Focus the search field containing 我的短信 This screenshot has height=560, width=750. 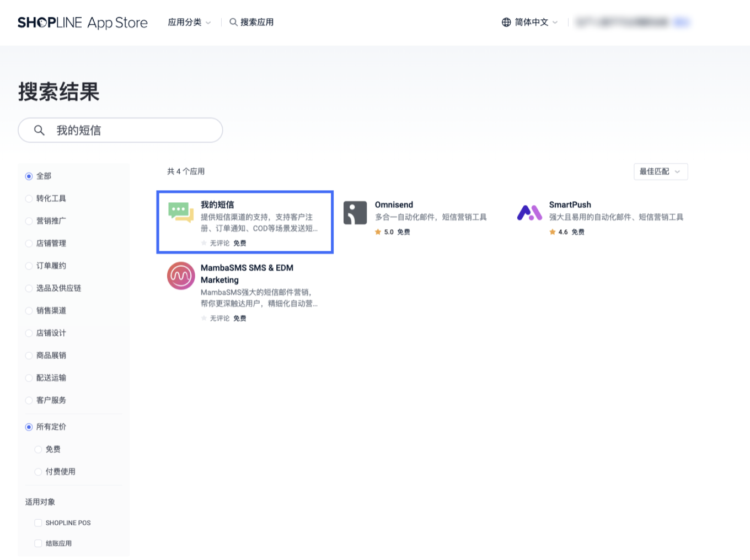pos(120,130)
